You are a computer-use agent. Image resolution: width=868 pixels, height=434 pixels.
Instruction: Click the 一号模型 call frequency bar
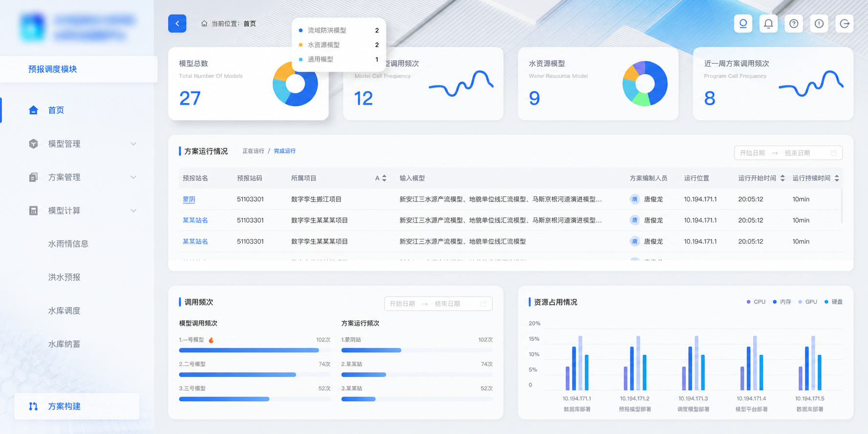pyautogui.click(x=249, y=350)
